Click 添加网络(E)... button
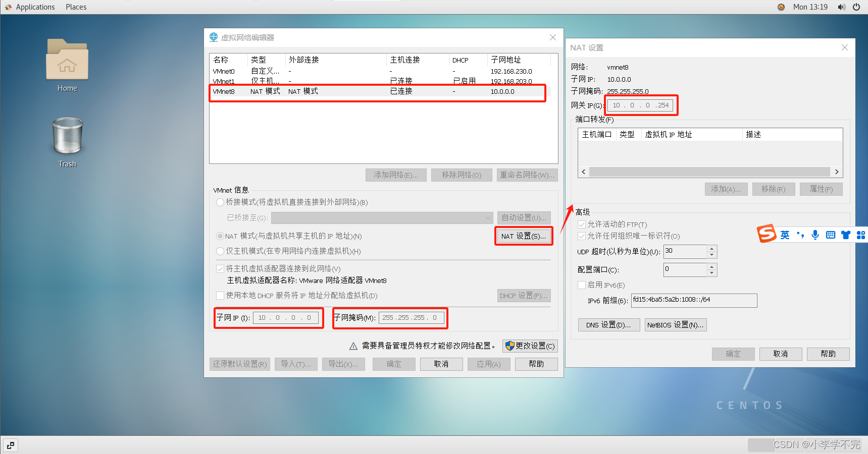Viewport: 868px width, 454px height. pos(396,175)
